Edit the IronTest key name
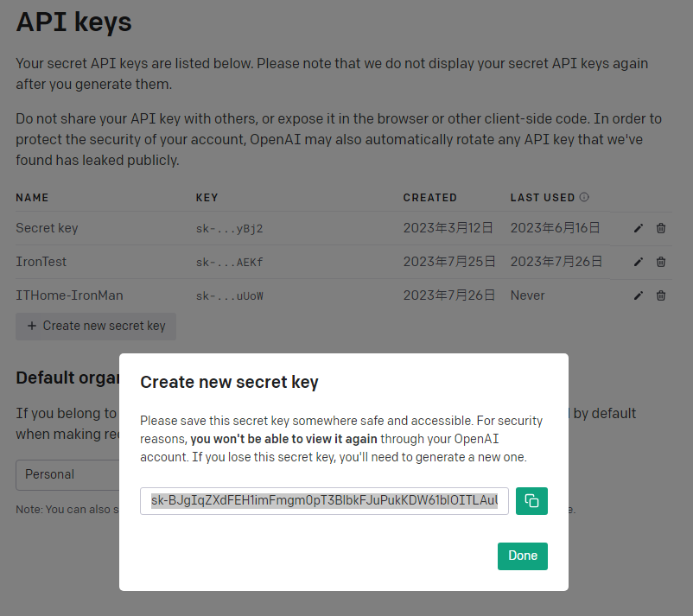 coord(639,262)
